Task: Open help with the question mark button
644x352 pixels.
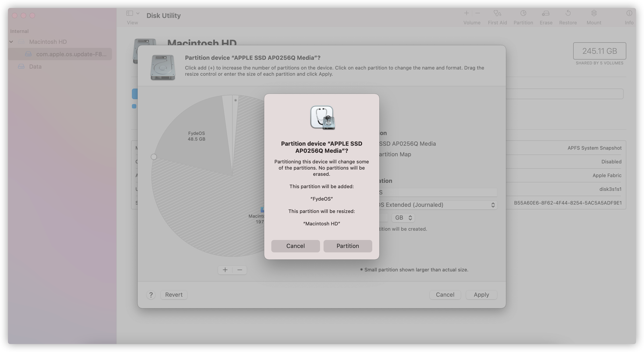Action: click(x=151, y=295)
